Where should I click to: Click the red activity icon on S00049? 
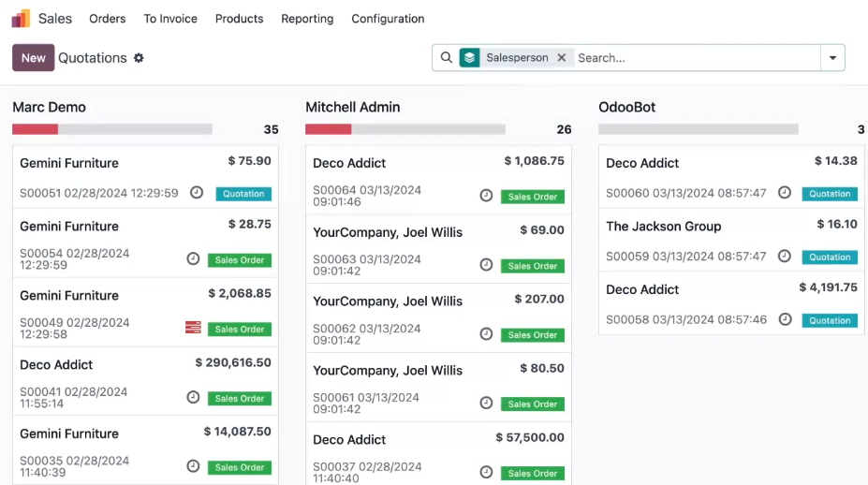pyautogui.click(x=193, y=327)
